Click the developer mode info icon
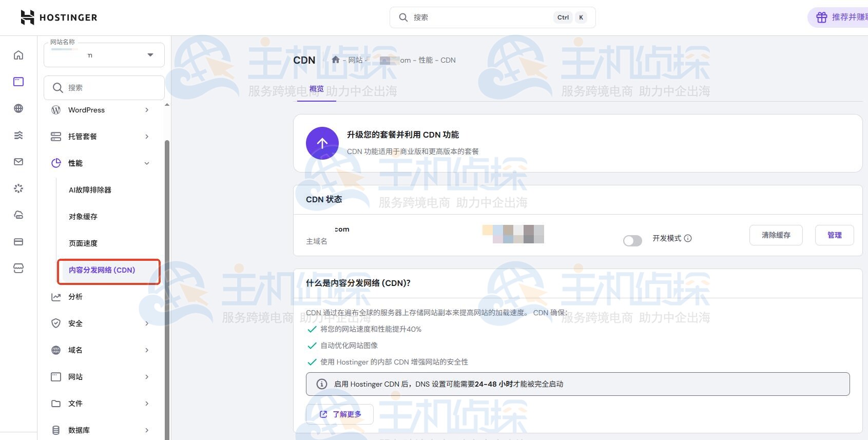The width and height of the screenshot is (868, 440). tap(688, 238)
